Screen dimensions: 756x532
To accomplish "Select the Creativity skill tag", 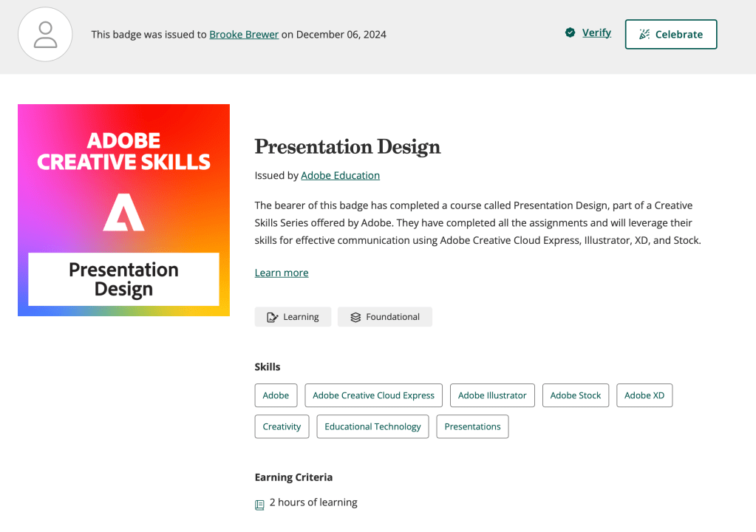I will click(x=282, y=426).
